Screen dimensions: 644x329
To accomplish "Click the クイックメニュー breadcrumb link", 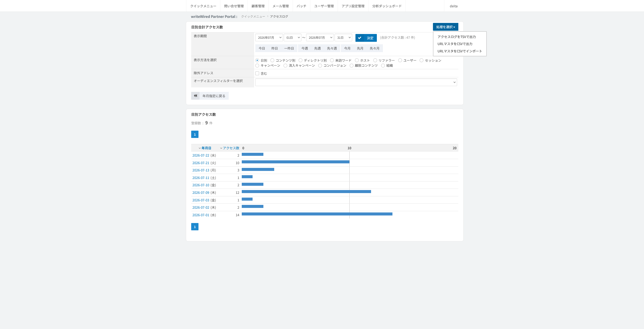I will pyautogui.click(x=253, y=16).
